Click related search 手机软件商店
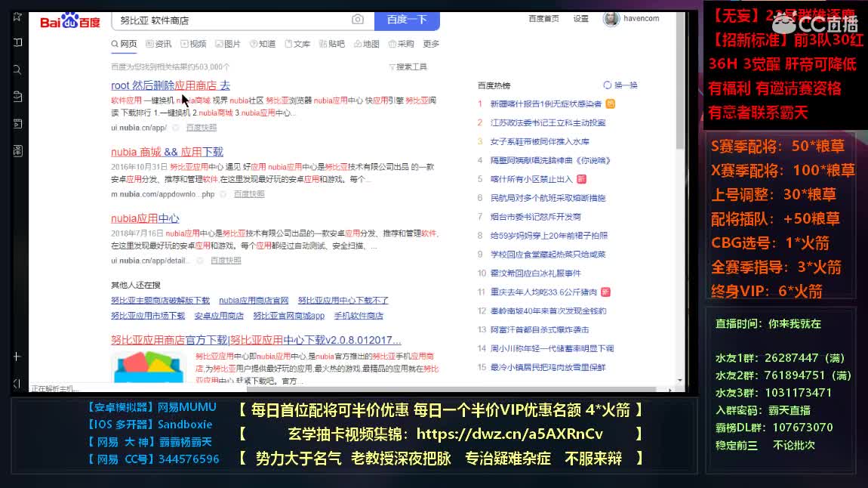This screenshot has height=488, width=868. pos(359,316)
